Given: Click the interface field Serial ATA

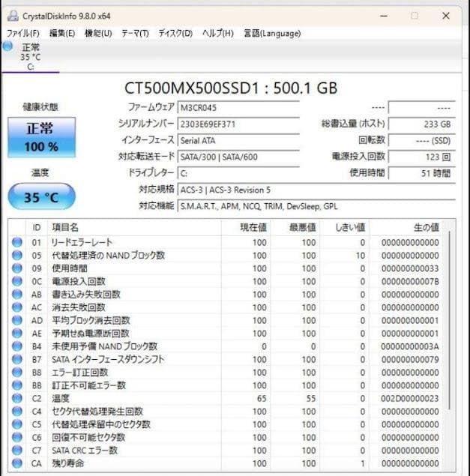Looking at the screenshot, I should pyautogui.click(x=238, y=141).
